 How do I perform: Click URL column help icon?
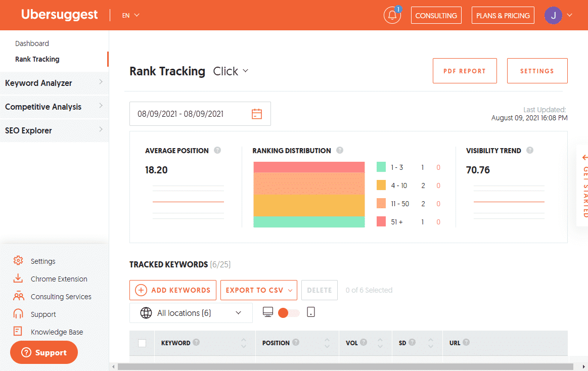click(466, 342)
